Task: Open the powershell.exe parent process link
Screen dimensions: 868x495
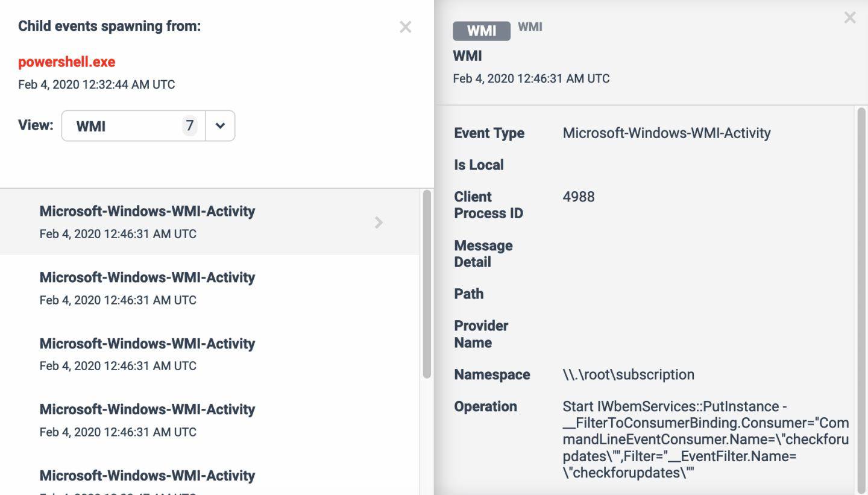Action: [66, 62]
